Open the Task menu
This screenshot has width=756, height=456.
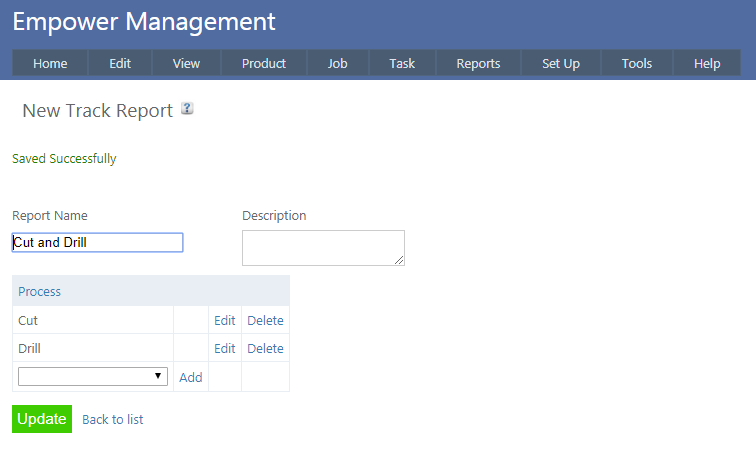[402, 63]
